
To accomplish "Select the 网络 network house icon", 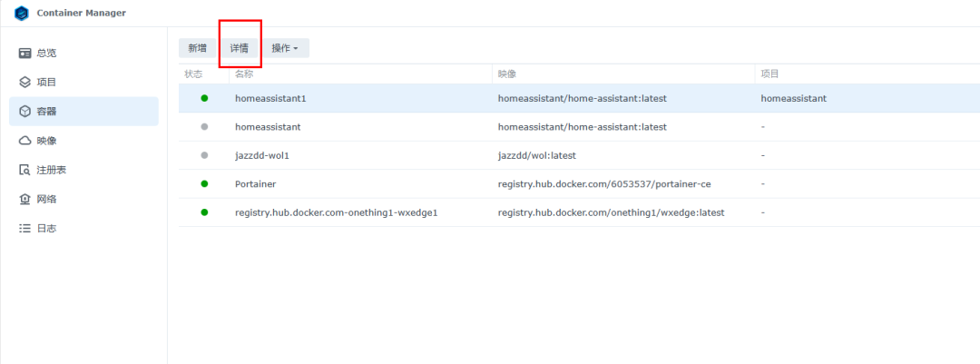I will click(24, 200).
